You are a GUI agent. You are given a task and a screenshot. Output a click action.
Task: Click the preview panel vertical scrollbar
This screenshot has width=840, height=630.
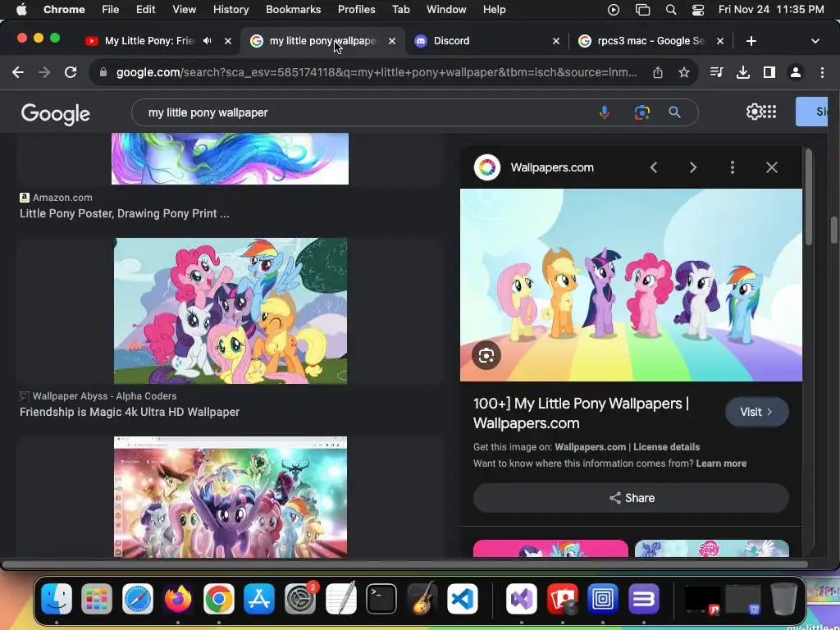[808, 197]
